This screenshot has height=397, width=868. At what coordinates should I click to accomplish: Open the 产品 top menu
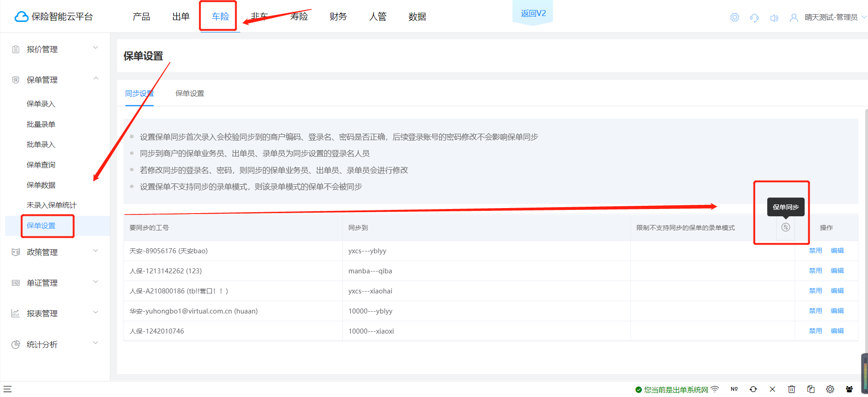(x=141, y=16)
